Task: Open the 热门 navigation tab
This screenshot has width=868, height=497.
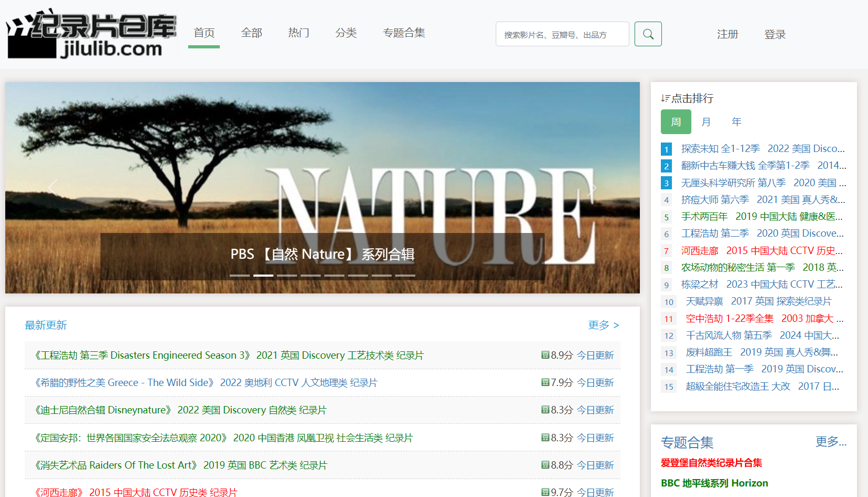Action: tap(299, 33)
